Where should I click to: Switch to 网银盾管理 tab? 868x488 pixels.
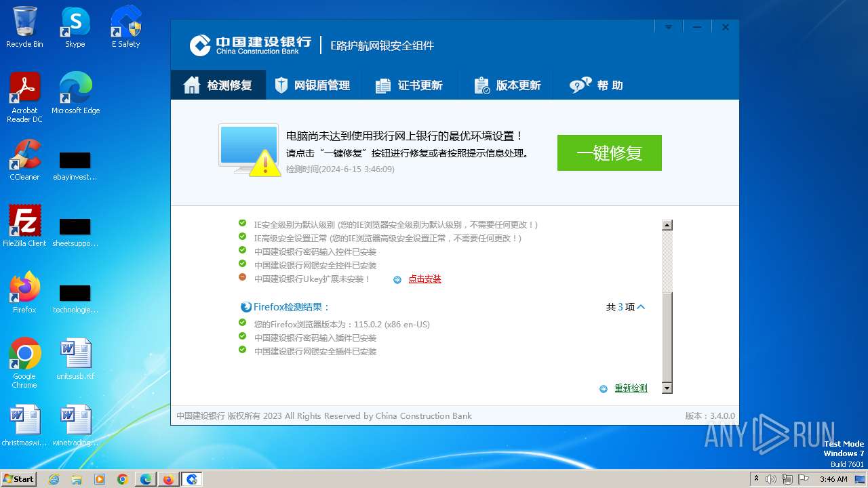pyautogui.click(x=313, y=85)
